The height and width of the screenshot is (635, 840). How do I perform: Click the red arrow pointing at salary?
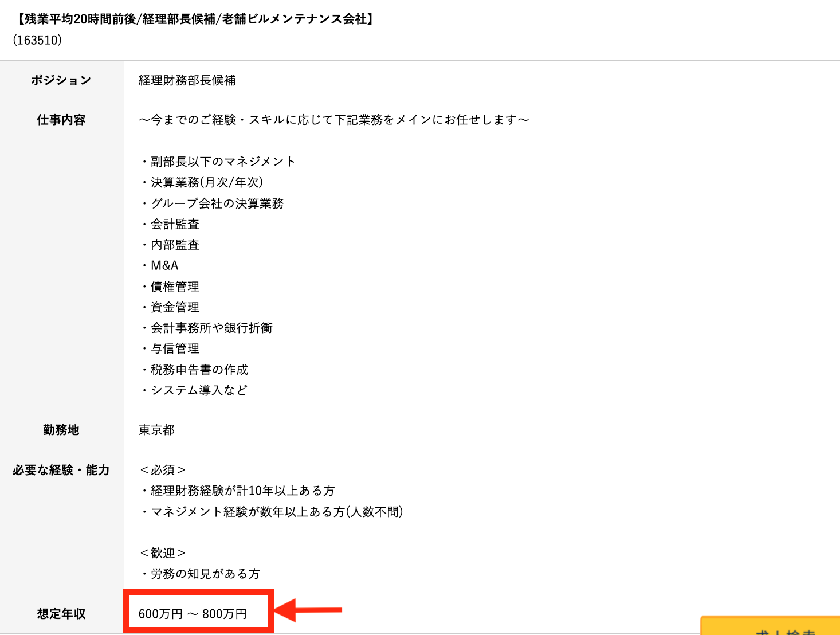(x=308, y=610)
